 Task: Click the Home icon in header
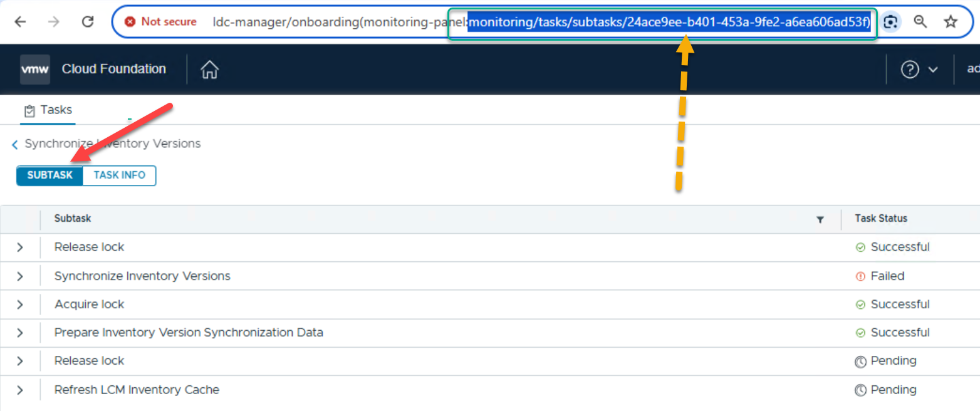point(209,70)
